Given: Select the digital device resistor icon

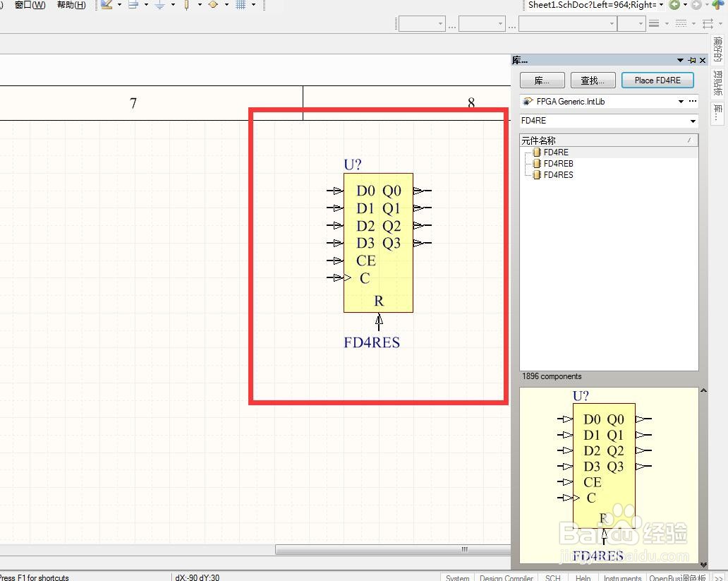Looking at the screenshot, I should tap(187, 5).
